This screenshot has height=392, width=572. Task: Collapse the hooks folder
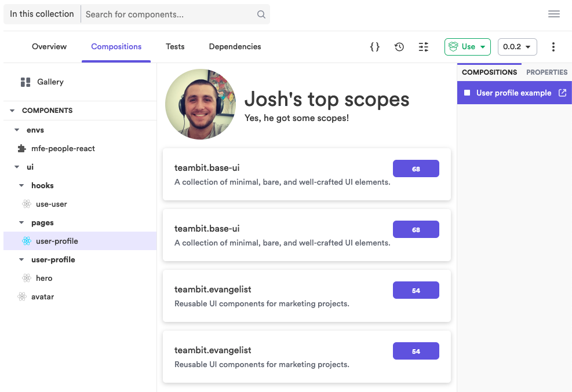click(21, 185)
